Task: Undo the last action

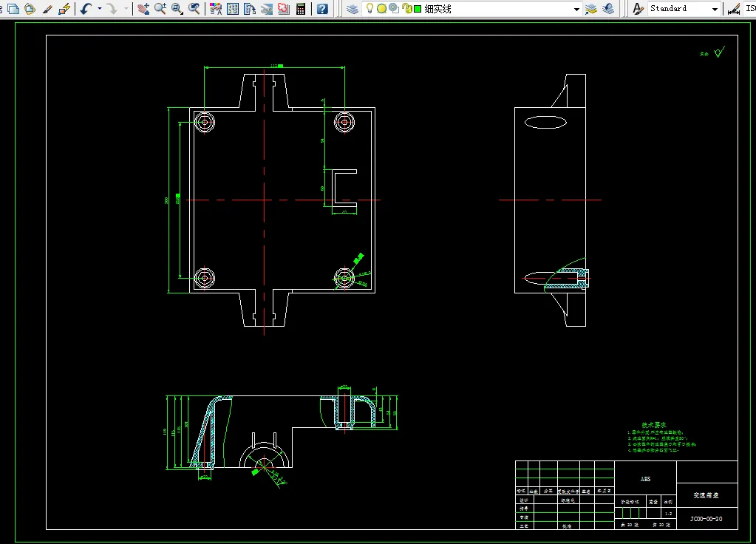Action: coord(86,9)
